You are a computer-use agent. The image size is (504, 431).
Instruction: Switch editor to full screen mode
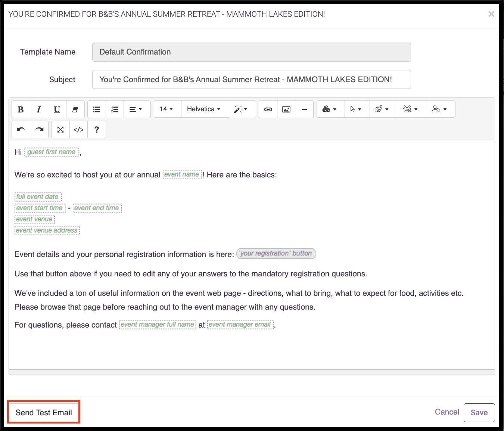click(x=60, y=130)
